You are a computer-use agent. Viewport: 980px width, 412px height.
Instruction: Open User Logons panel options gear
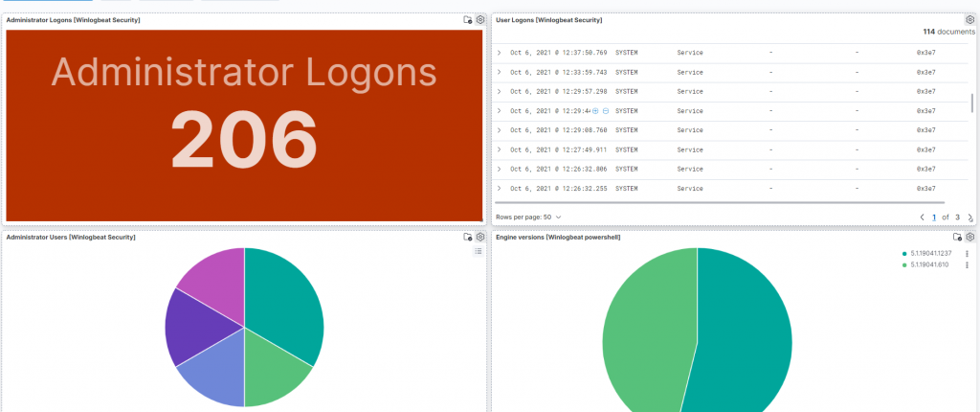(970, 20)
